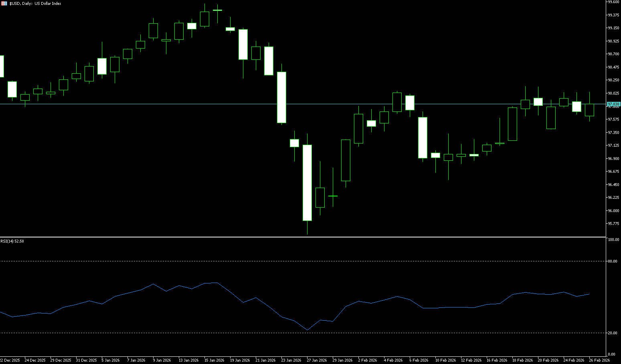
Task: Click the 26 Feb 2026 date label
Action: 599,360
